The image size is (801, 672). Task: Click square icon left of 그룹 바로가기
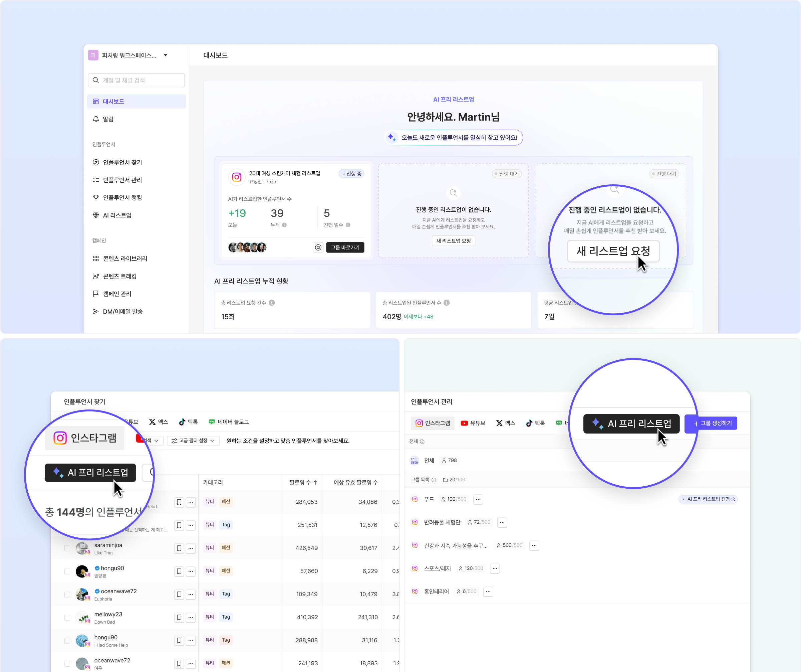tap(318, 248)
